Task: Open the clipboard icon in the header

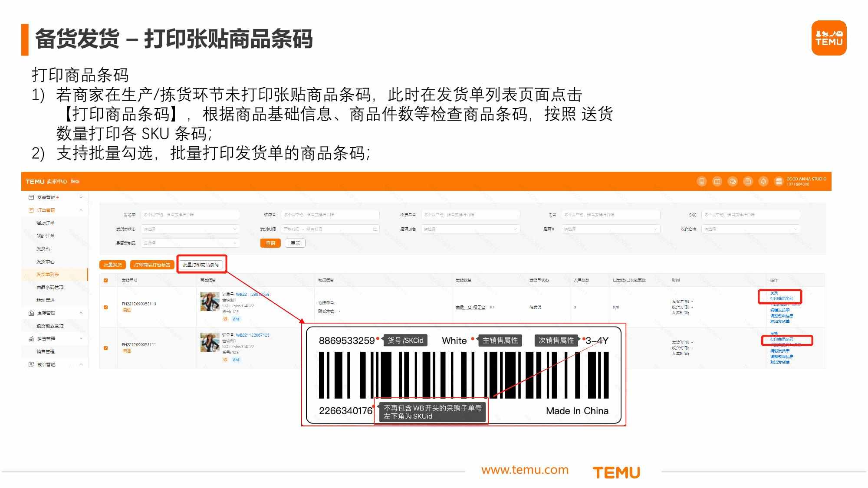Action: pyautogui.click(x=748, y=181)
